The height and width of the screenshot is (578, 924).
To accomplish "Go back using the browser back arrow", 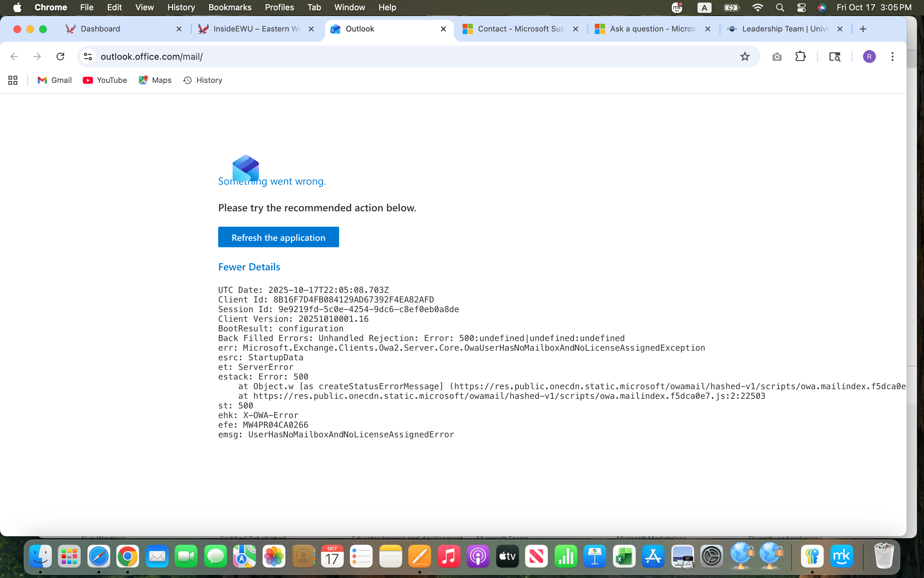I will point(14,57).
